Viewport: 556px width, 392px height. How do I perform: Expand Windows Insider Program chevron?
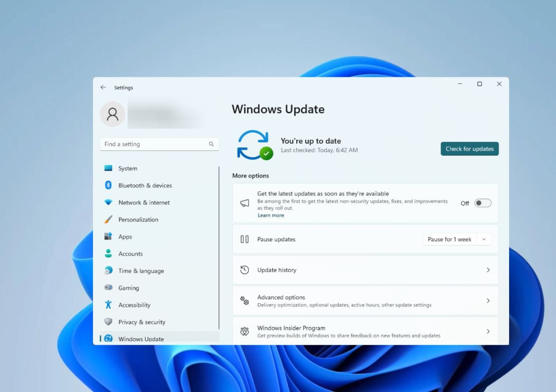(x=488, y=331)
